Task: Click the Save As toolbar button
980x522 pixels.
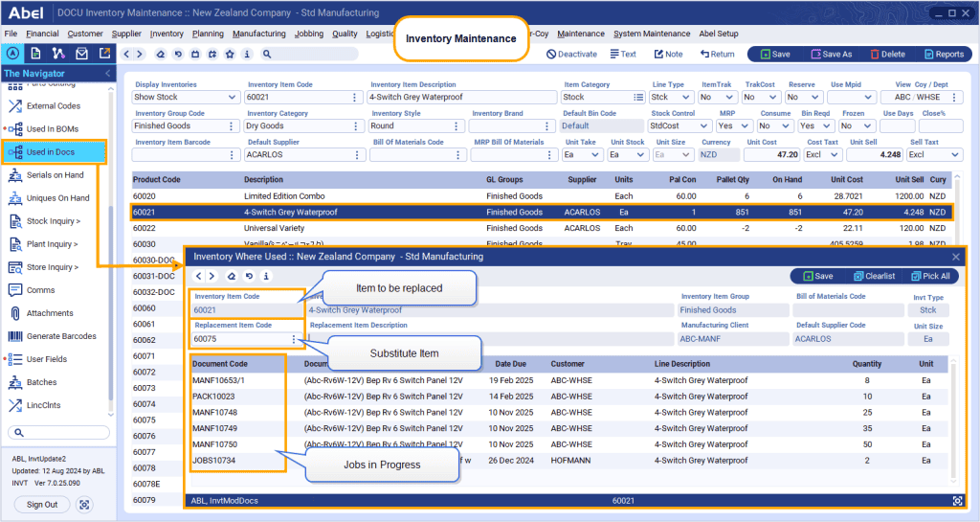Action: coord(831,55)
